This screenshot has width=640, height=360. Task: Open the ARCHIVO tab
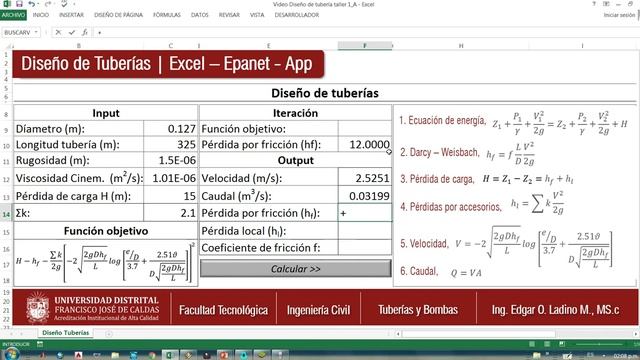(x=13, y=15)
